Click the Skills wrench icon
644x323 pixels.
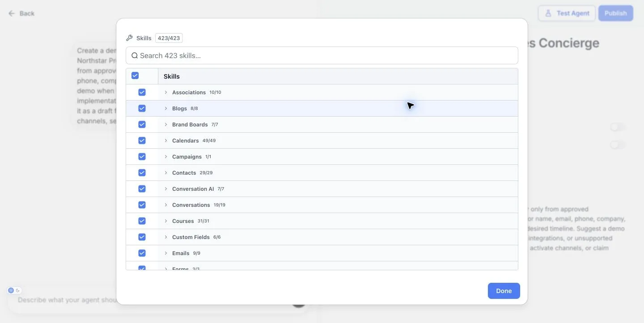pos(130,38)
